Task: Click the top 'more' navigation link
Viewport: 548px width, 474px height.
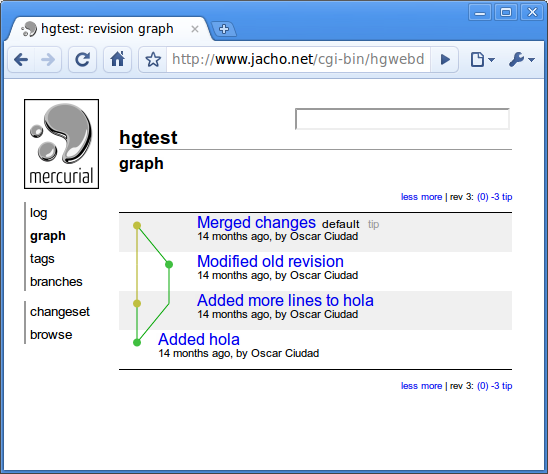Action: coord(432,197)
